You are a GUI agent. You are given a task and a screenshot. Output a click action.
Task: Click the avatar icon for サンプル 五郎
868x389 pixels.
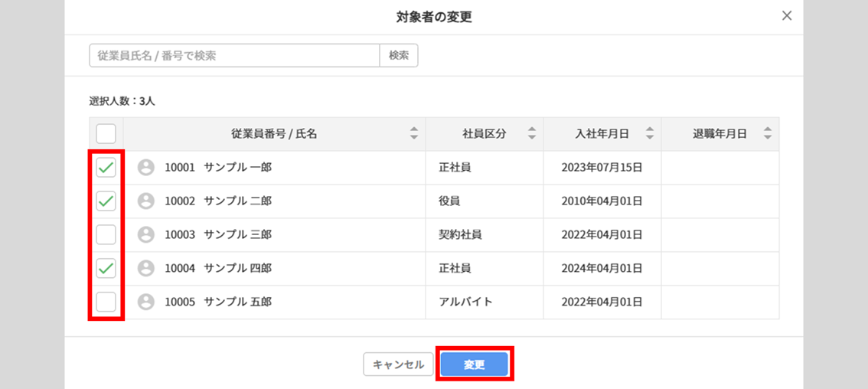point(145,302)
